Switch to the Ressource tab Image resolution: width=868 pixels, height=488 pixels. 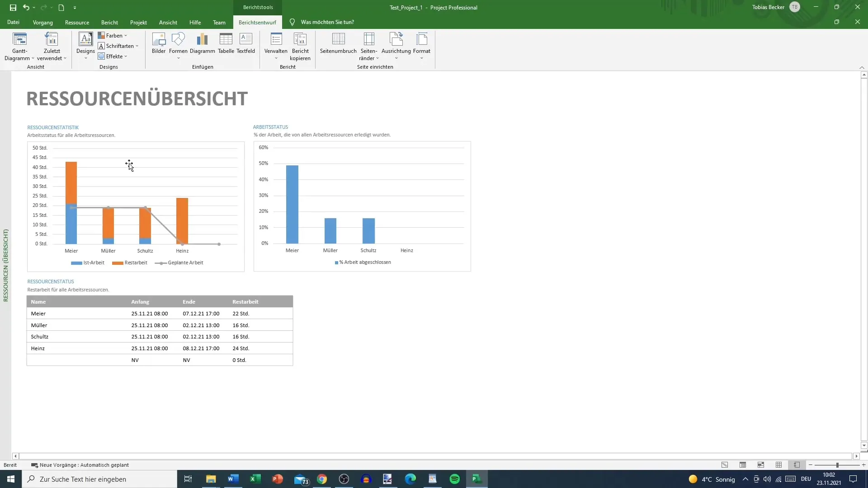point(77,22)
